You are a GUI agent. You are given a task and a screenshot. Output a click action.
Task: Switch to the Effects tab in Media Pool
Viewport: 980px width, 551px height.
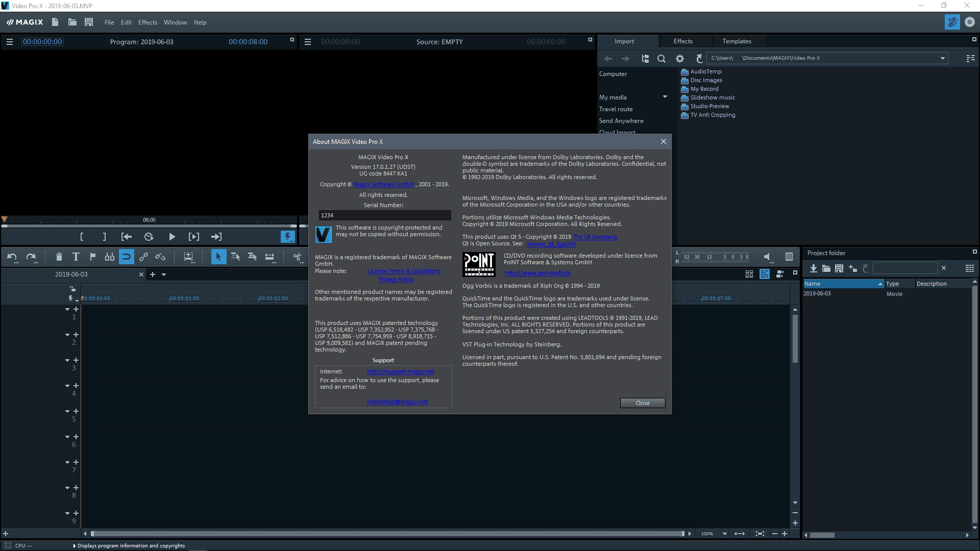pos(683,41)
